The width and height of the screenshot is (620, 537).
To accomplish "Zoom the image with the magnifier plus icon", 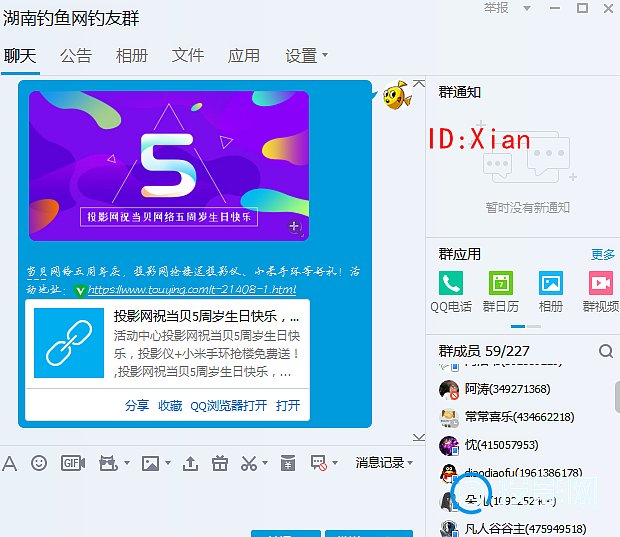I will coord(295,227).
